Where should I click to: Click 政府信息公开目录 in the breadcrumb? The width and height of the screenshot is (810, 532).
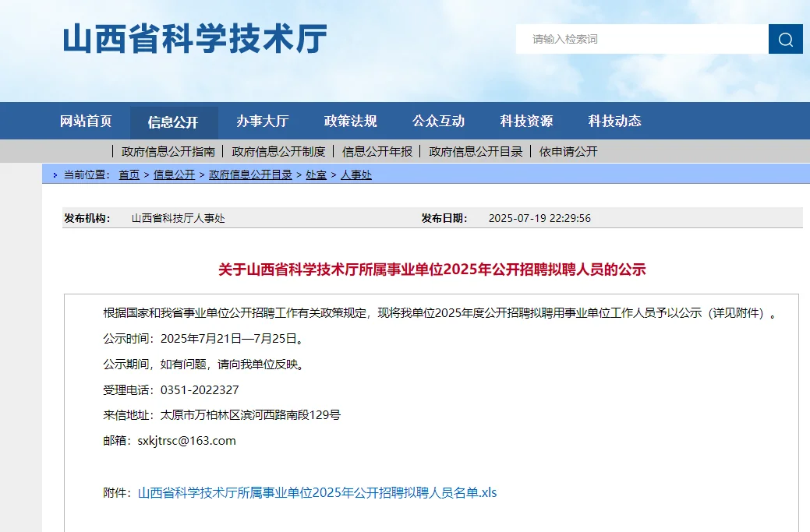(250, 175)
